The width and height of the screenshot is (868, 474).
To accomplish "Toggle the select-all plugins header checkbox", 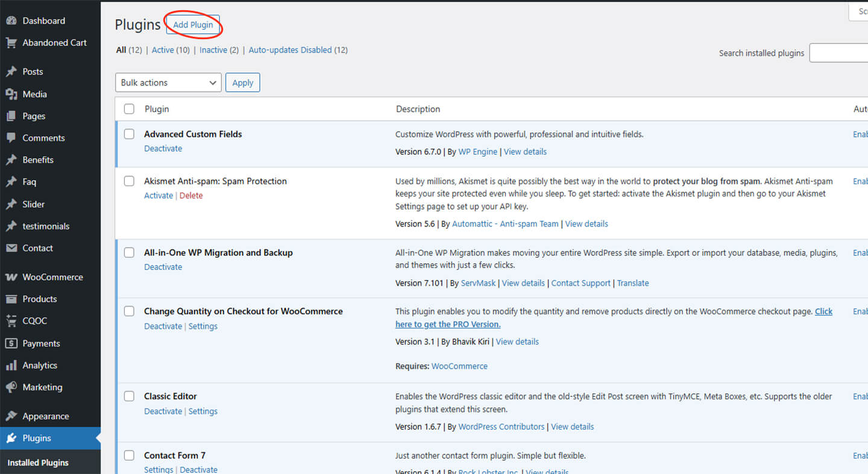I will (x=129, y=109).
